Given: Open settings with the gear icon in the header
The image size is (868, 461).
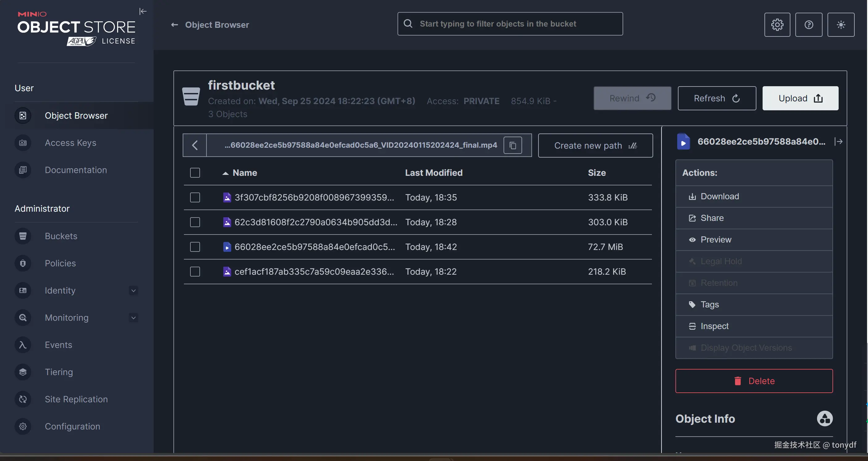Looking at the screenshot, I should click(777, 25).
